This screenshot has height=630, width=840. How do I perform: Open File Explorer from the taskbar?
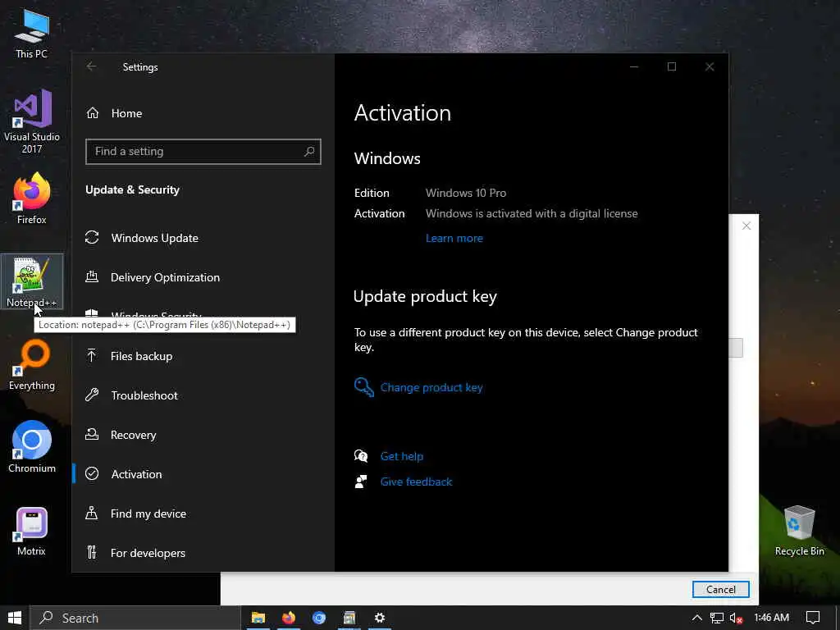258,619
